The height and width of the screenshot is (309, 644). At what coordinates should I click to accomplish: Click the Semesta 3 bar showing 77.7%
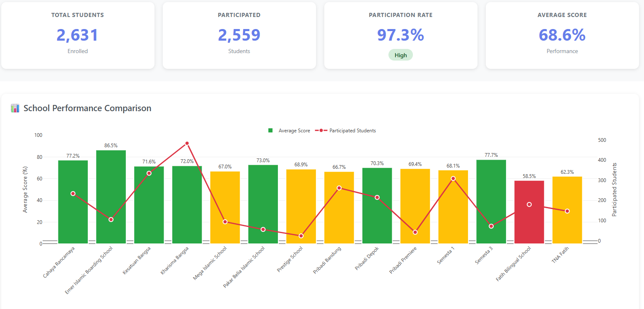[491, 199]
